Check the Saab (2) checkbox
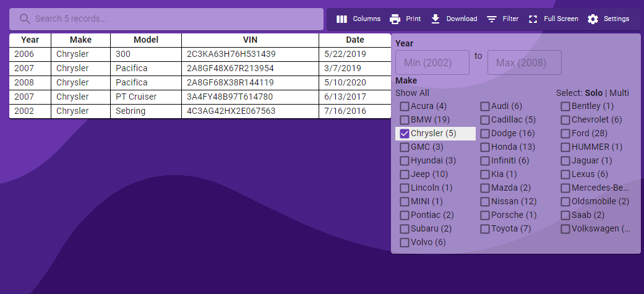Image resolution: width=644 pixels, height=294 pixels. [565, 215]
